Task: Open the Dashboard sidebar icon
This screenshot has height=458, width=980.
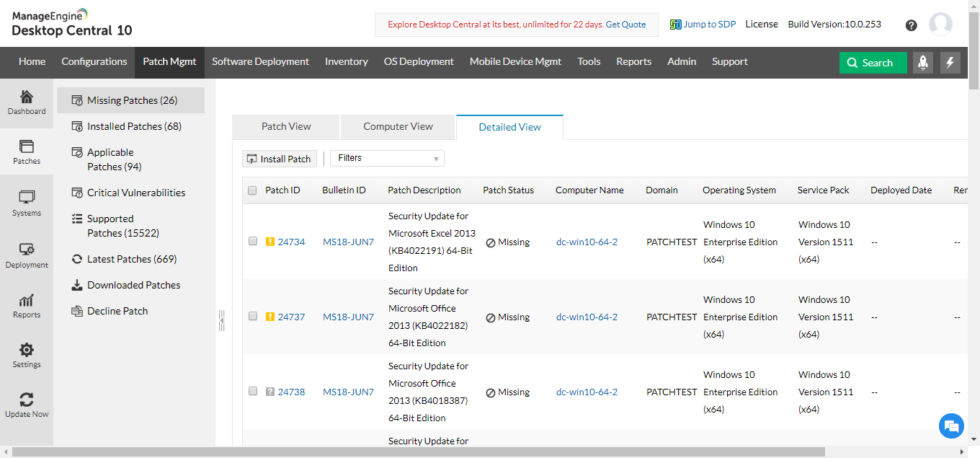Action: (x=27, y=102)
